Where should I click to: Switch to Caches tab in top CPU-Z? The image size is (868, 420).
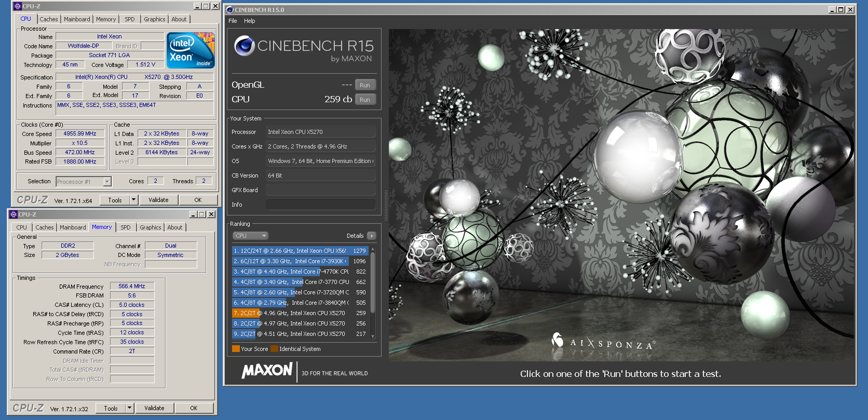click(x=49, y=19)
